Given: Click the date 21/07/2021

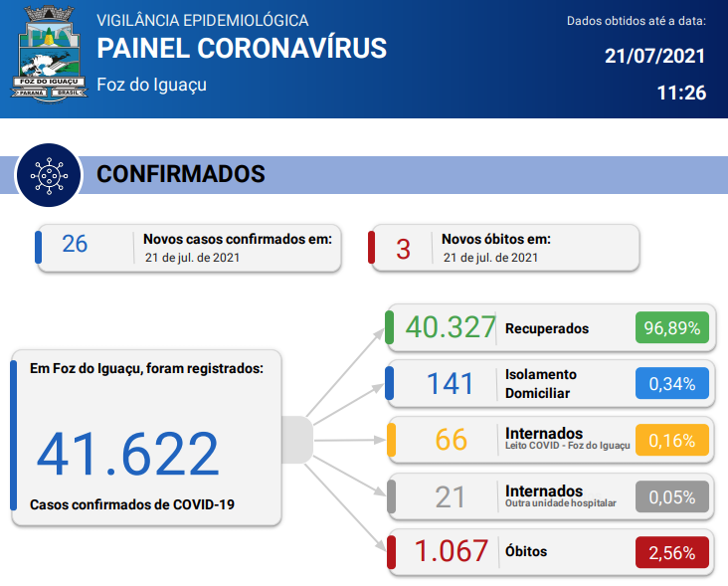Looking at the screenshot, I should [654, 56].
